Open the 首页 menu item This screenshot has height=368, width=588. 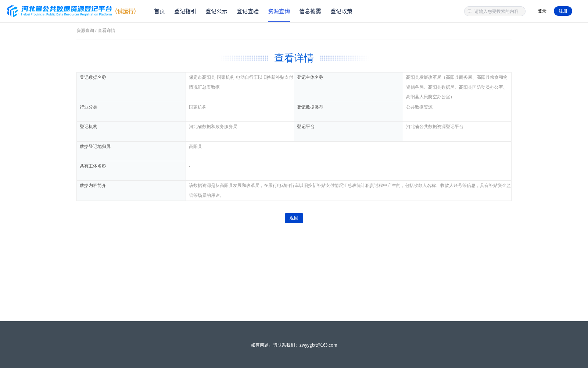(159, 11)
